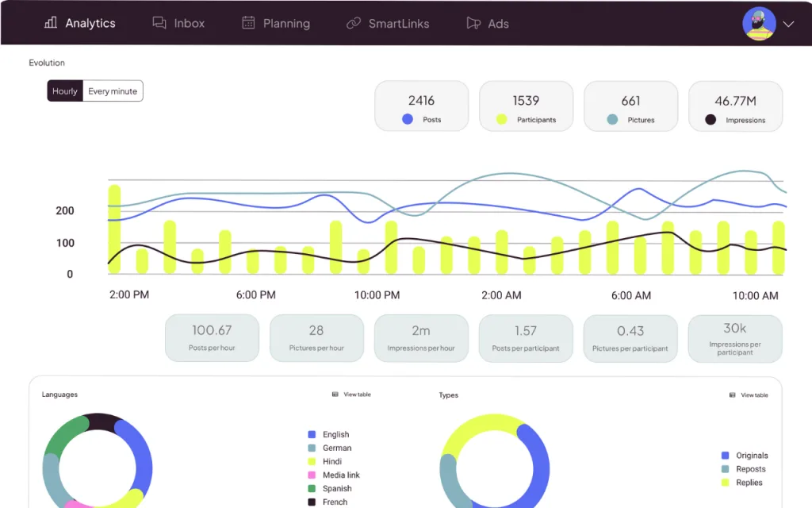Expand the account dropdown chevron
Viewport: 812px width, 508px height.
788,24
